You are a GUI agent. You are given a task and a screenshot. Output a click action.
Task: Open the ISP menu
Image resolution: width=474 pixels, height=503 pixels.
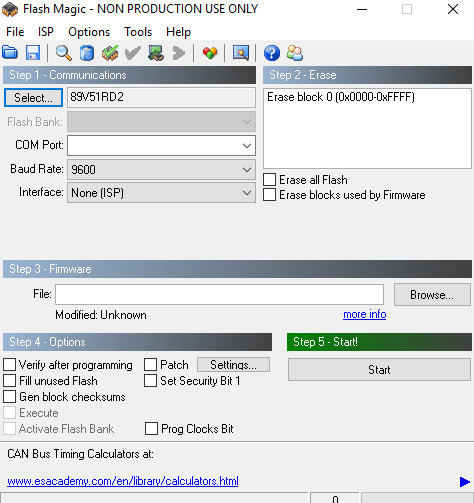tap(46, 32)
